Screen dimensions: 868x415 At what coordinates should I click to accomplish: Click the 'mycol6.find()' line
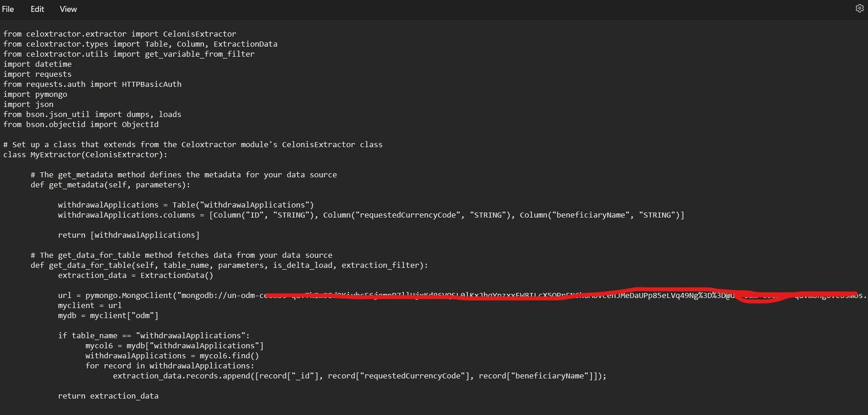[x=172, y=356]
